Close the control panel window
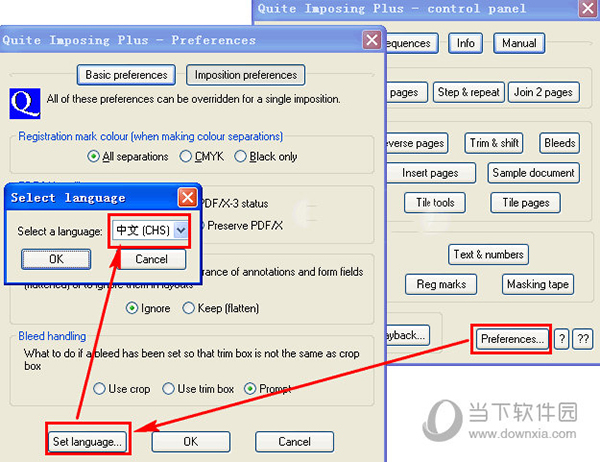 pyautogui.click(x=588, y=8)
